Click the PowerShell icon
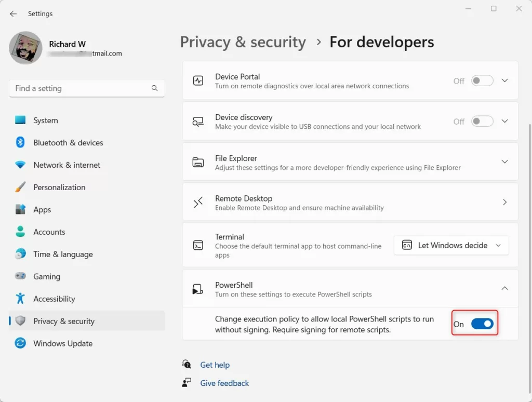Image resolution: width=532 pixels, height=402 pixels. (x=198, y=289)
